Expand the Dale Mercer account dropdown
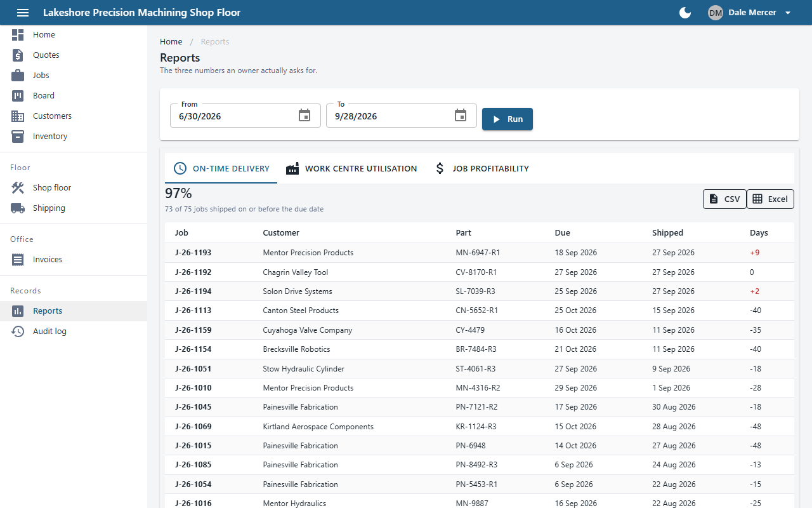Image resolution: width=812 pixels, height=508 pixels. [x=788, y=13]
